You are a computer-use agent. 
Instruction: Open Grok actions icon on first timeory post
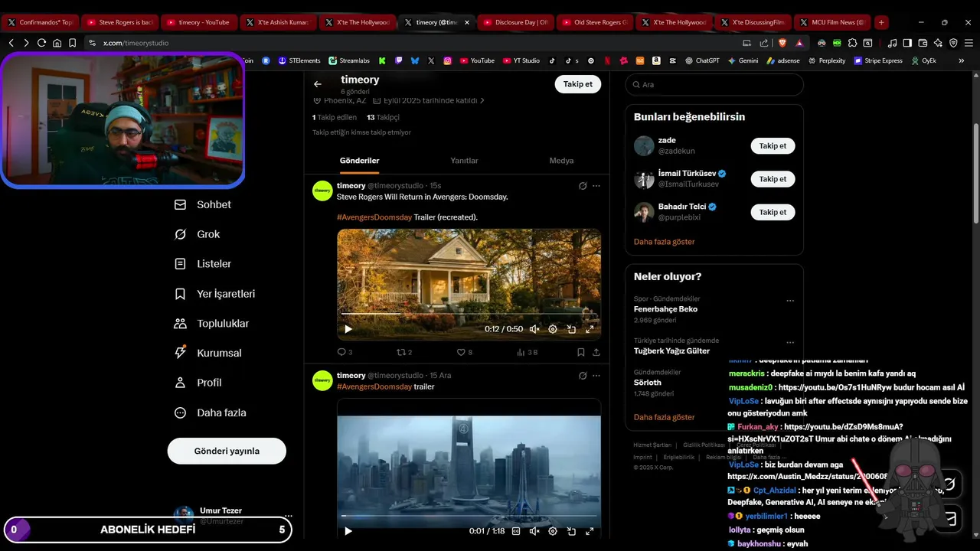coord(583,186)
